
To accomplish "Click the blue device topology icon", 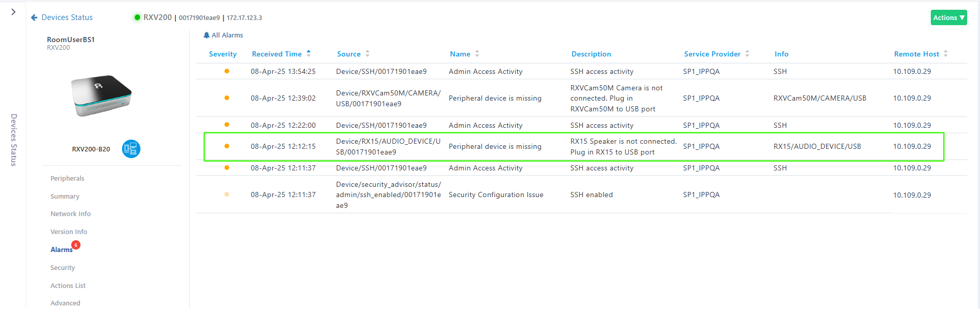I will pos(131,149).
